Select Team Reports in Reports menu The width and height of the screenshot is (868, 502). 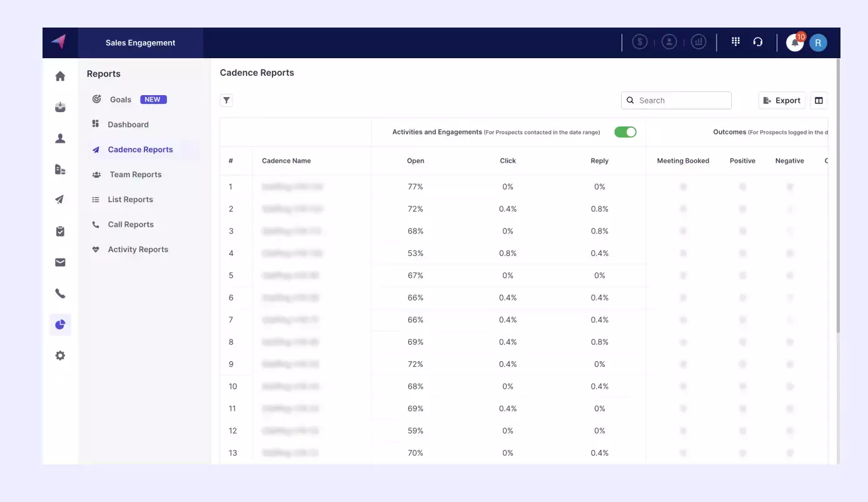(135, 175)
